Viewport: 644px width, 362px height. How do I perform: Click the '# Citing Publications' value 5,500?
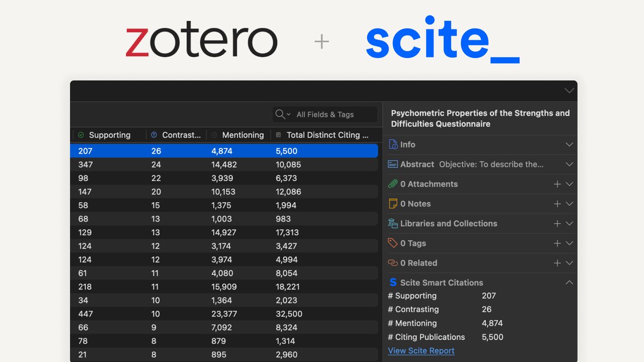pyautogui.click(x=493, y=337)
